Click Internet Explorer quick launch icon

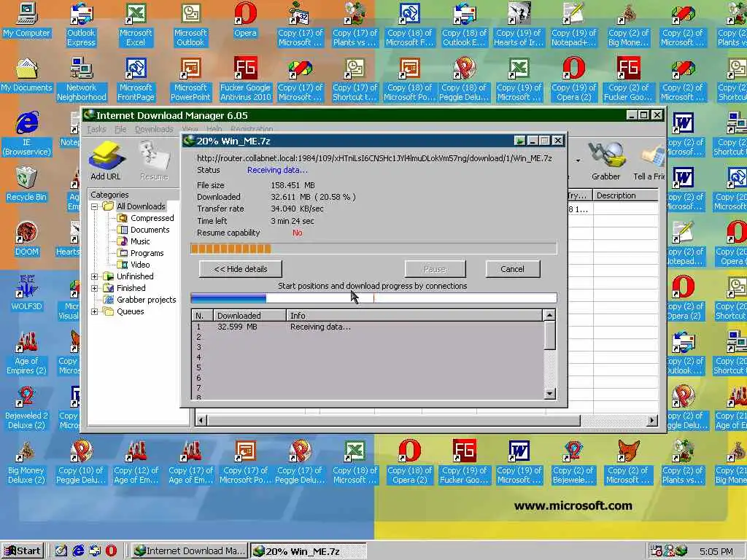click(x=78, y=551)
